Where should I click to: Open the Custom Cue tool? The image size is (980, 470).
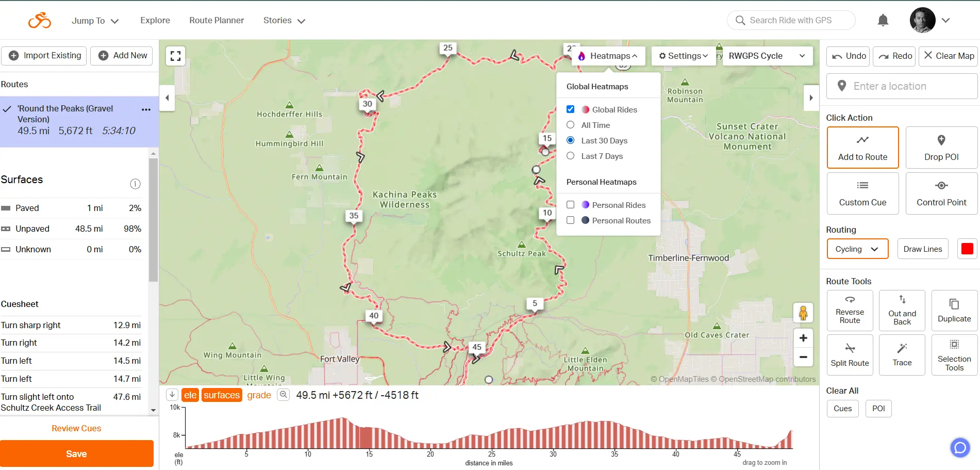point(862,193)
